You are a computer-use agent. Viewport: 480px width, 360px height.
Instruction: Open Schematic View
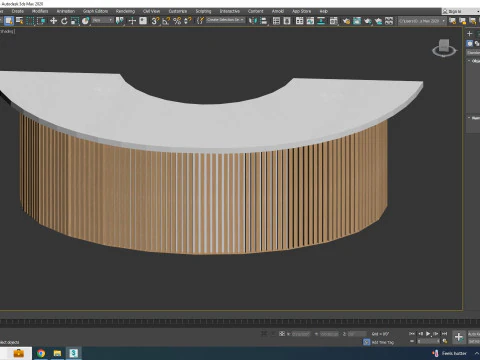click(321, 21)
